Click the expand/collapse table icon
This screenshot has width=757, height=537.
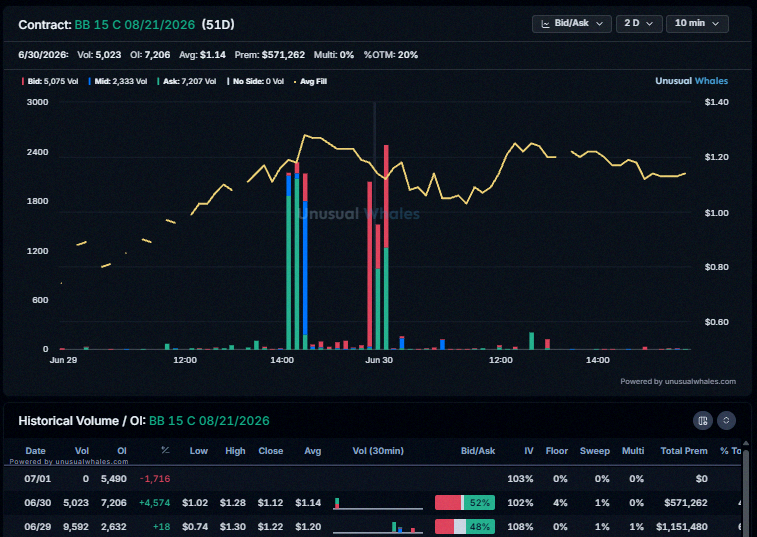[726, 420]
